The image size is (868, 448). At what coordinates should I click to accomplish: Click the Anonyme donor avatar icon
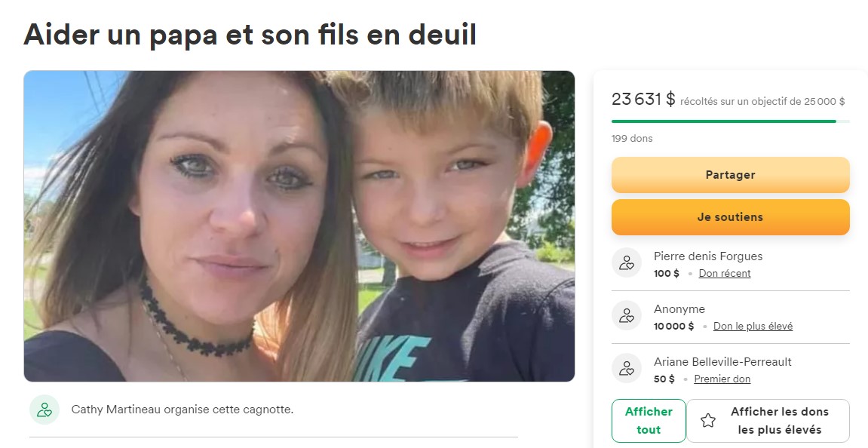coord(627,316)
